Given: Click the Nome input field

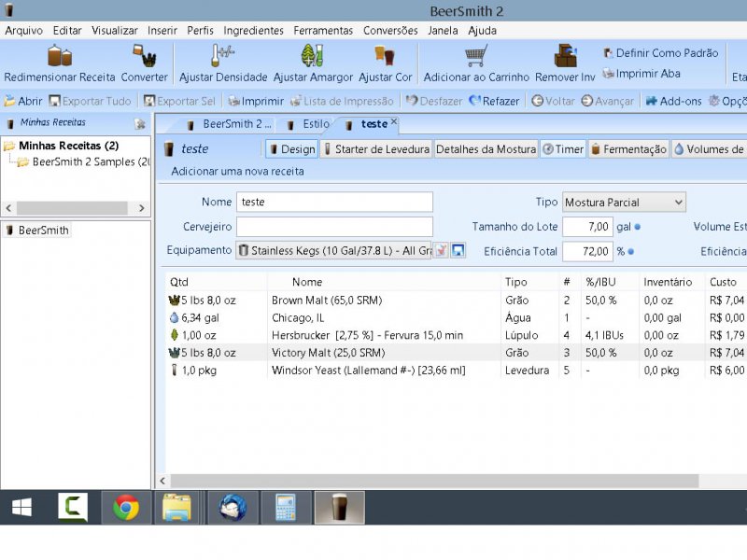Looking at the screenshot, I should tap(334, 202).
